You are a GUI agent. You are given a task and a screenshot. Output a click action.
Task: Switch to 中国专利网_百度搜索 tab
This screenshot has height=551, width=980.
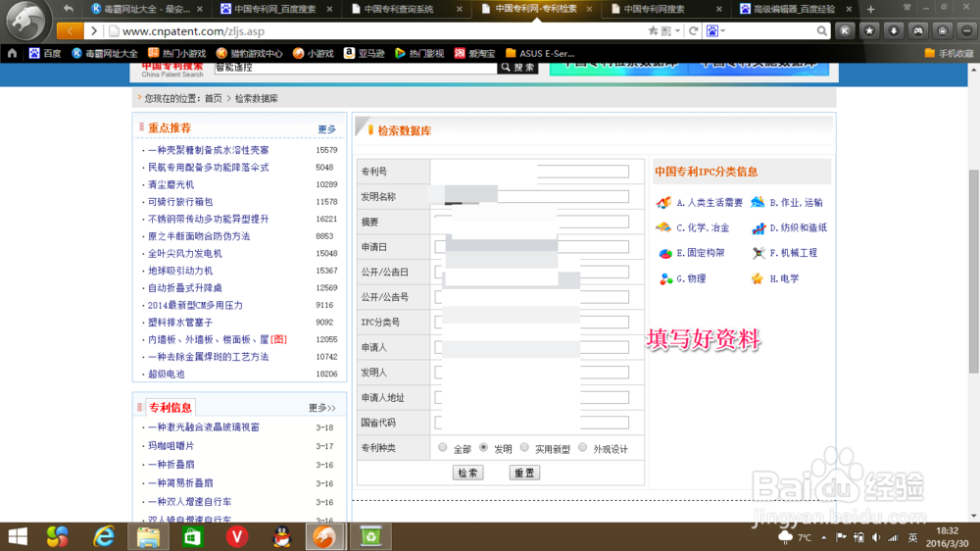pos(275,9)
